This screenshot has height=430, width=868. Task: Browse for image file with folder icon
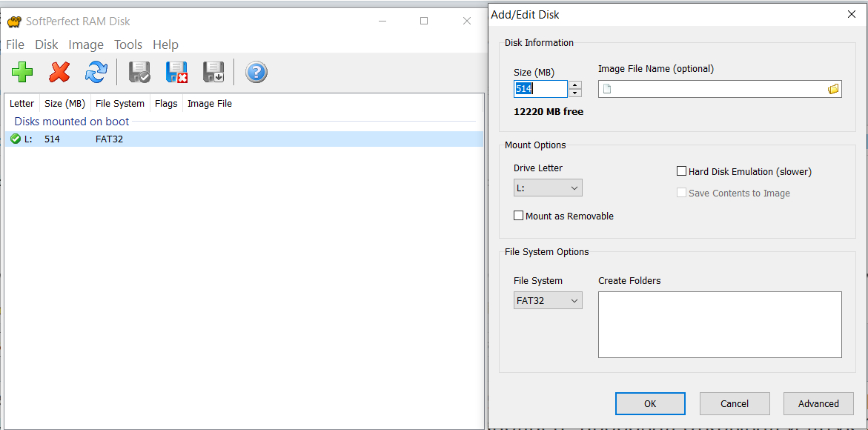tap(833, 89)
